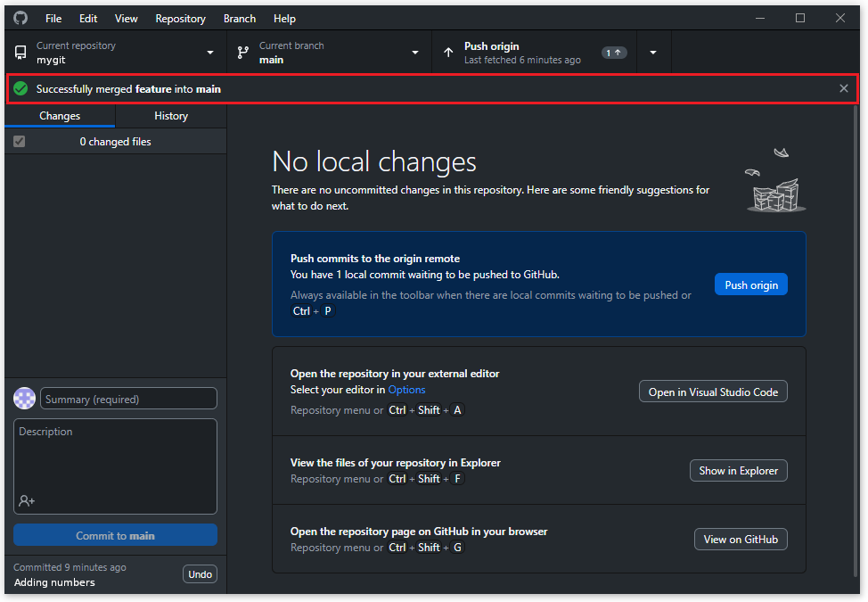Expand the Current repository dropdown
868x602 pixels.
(210, 53)
